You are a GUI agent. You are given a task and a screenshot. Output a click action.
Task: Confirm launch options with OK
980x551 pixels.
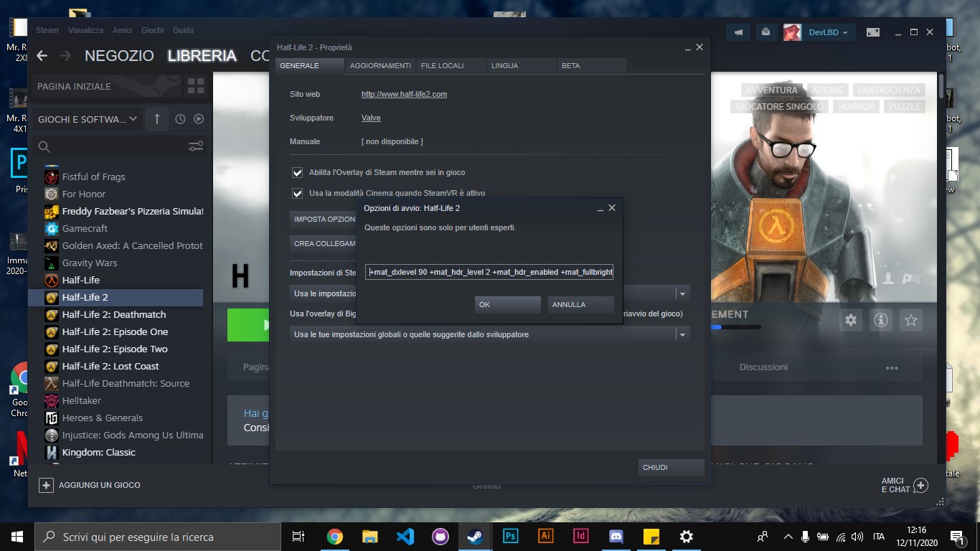(x=508, y=305)
